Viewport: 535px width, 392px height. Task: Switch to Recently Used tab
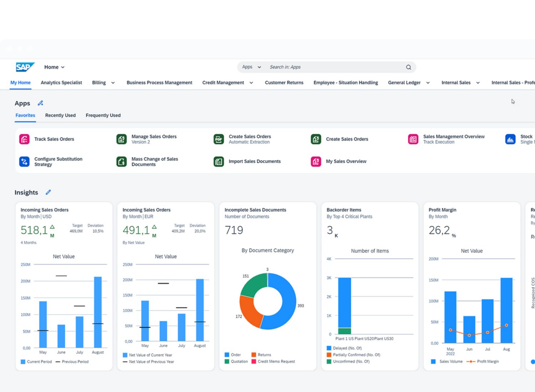pos(60,115)
